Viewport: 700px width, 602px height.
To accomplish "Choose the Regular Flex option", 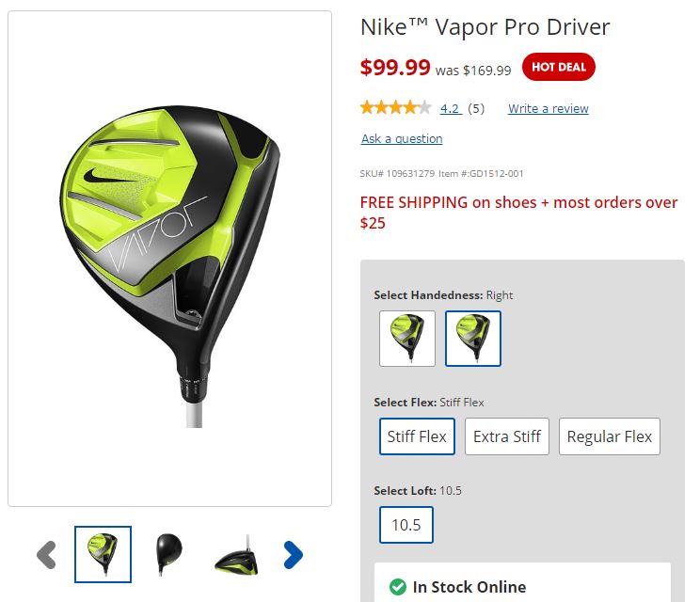I will click(x=610, y=436).
